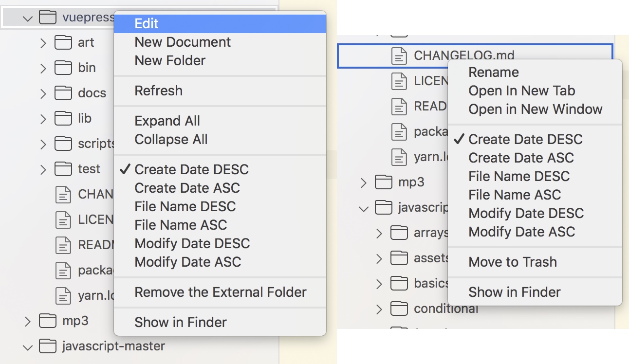629x364 pixels.
Task: Select checked Create Date DESC in left menu
Action: [x=191, y=169]
